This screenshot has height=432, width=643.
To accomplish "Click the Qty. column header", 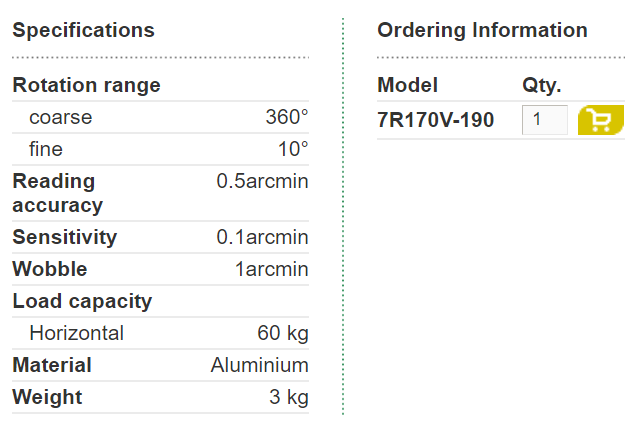I will click(541, 86).
